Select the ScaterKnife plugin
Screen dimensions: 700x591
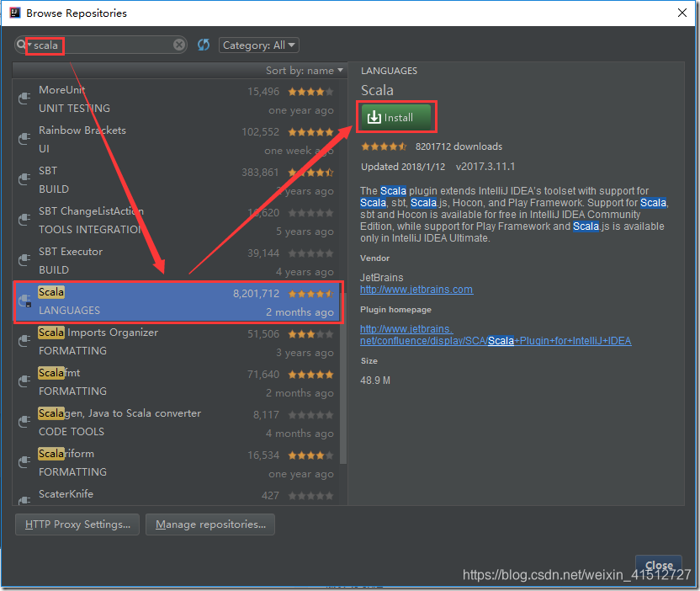click(x=177, y=495)
